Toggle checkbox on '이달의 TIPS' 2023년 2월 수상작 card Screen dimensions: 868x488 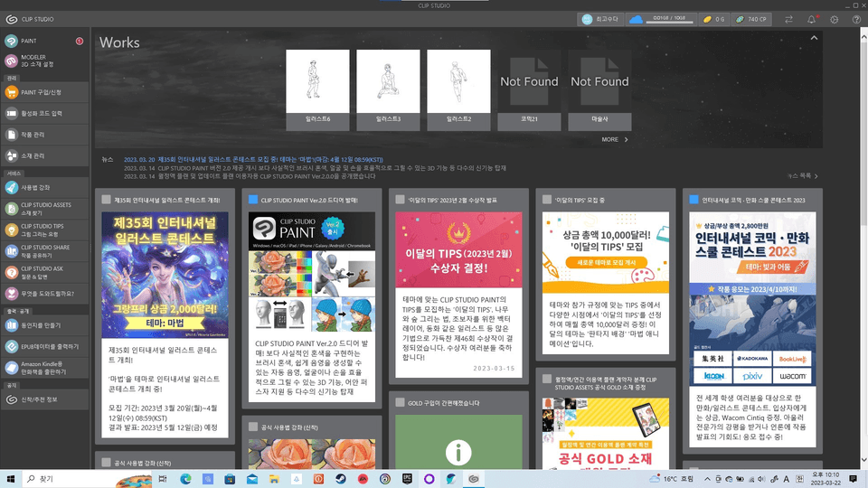(x=400, y=200)
